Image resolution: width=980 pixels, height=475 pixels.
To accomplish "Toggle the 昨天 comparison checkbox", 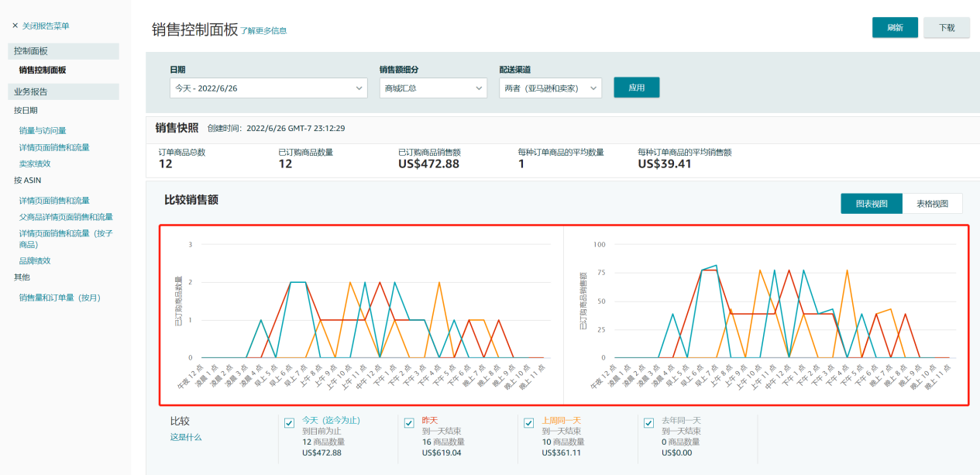I will tap(409, 423).
